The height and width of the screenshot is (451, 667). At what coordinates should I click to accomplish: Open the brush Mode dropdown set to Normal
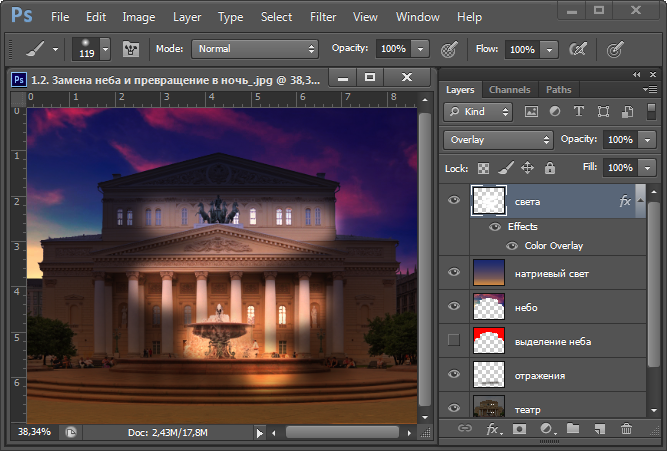255,49
